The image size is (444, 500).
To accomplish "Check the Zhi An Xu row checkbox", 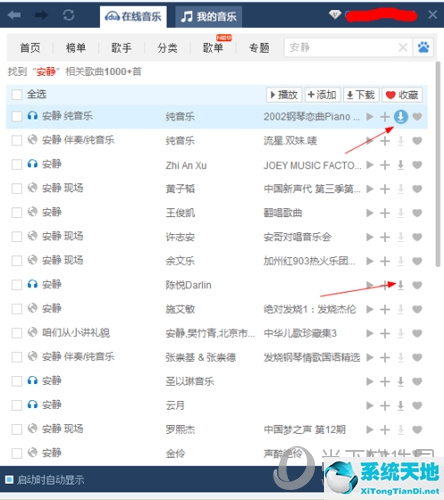I will (x=17, y=164).
